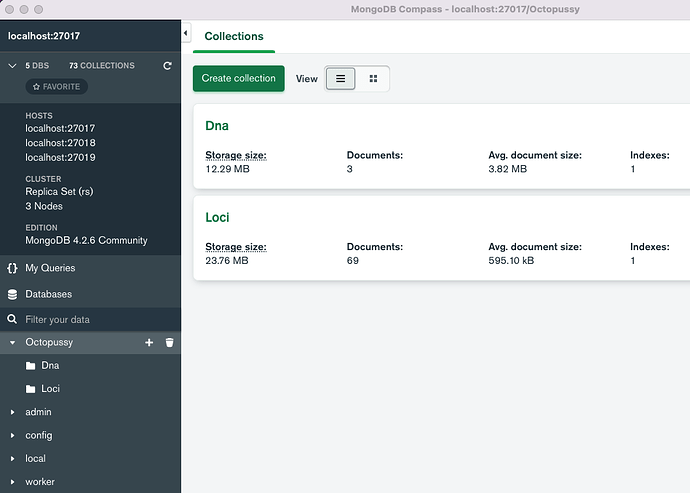Screen dimensions: 690x493
Task: Click the refresh databases icon
Action: [168, 66]
